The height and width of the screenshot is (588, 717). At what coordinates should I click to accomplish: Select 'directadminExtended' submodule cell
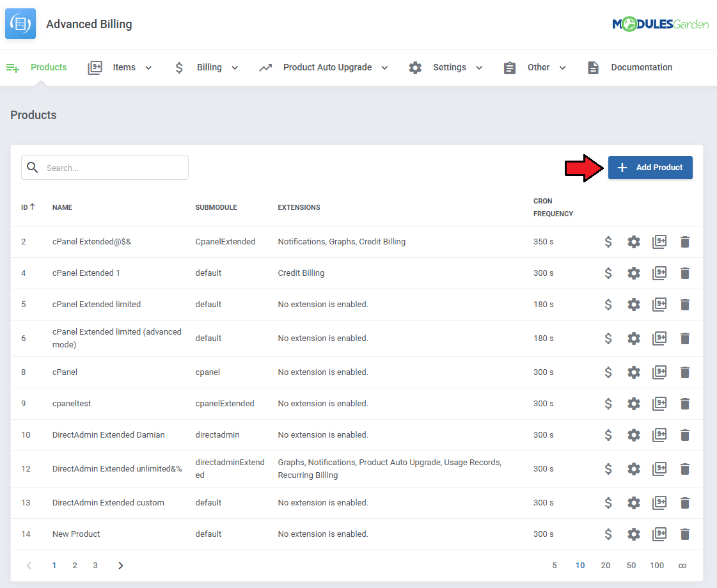tap(230, 468)
